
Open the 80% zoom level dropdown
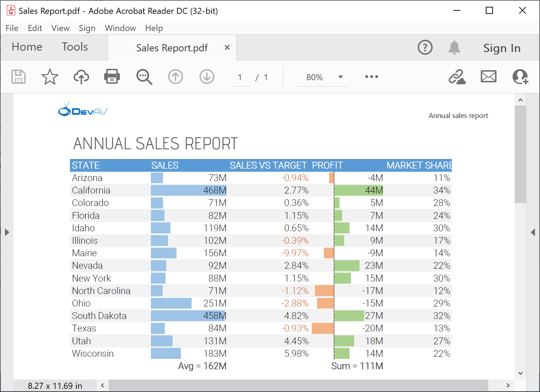click(340, 77)
